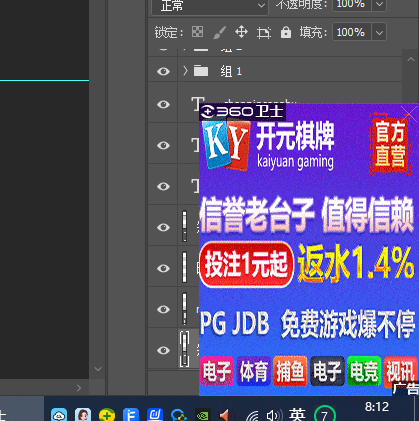Click the Wi-Fi network tray icon
This screenshot has height=421, width=419.
coord(253,416)
